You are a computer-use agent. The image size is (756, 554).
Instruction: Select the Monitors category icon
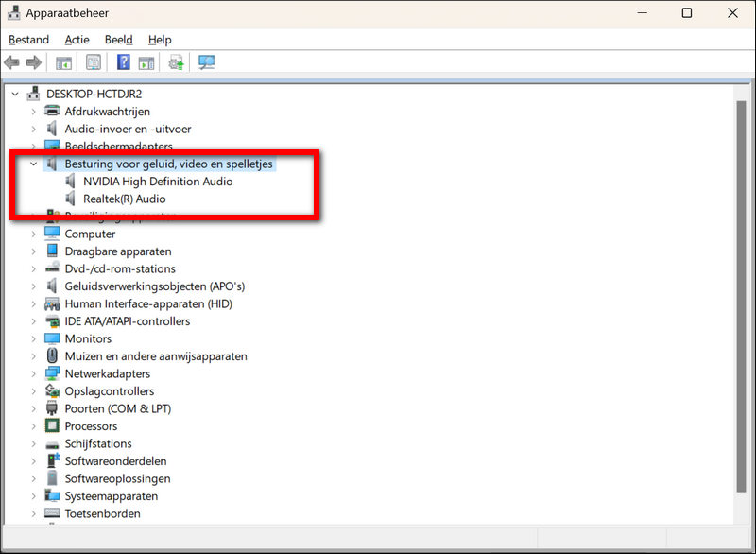[x=53, y=339]
